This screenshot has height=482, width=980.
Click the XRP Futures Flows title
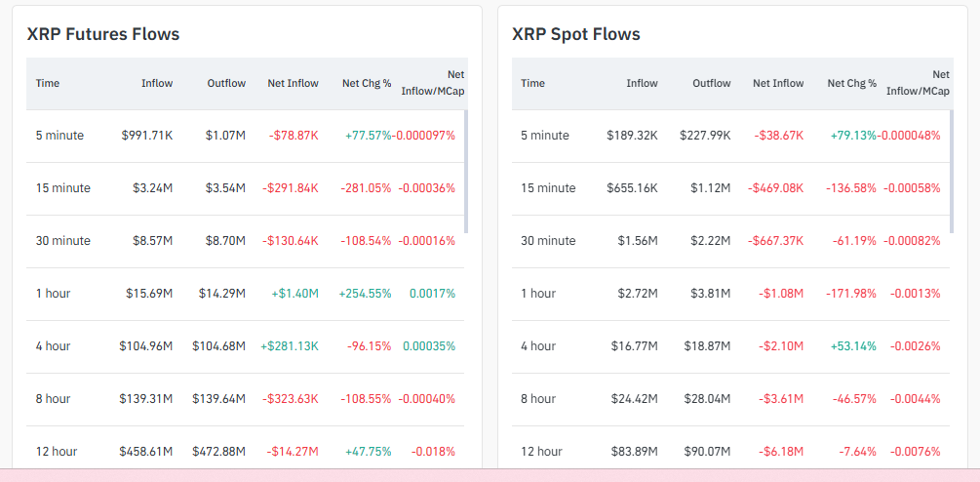pos(103,34)
